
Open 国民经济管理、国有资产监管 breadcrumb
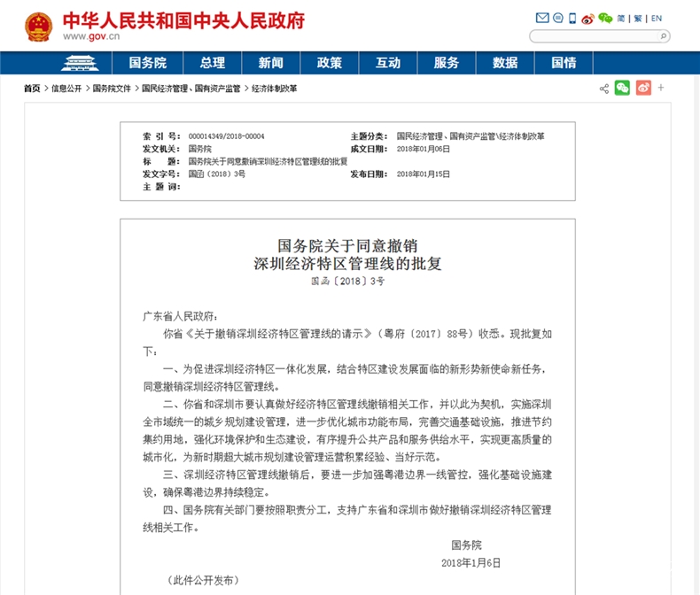pos(191,89)
